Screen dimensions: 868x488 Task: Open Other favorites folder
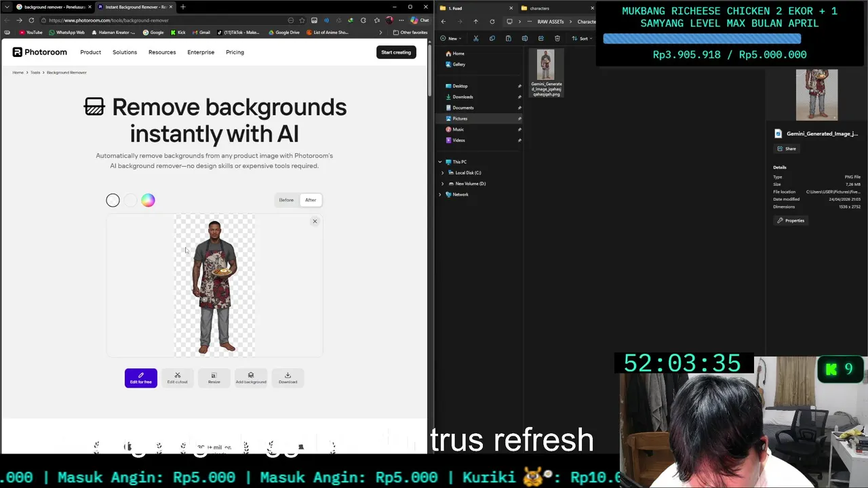(x=410, y=33)
